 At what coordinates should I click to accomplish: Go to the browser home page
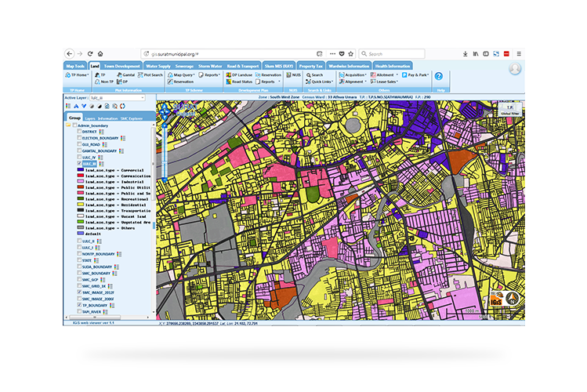point(100,54)
